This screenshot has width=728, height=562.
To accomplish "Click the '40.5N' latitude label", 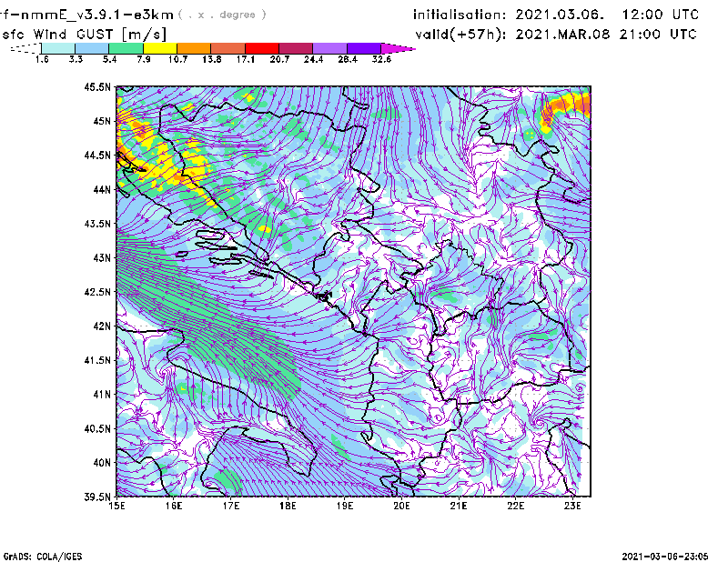I will pyautogui.click(x=97, y=429).
